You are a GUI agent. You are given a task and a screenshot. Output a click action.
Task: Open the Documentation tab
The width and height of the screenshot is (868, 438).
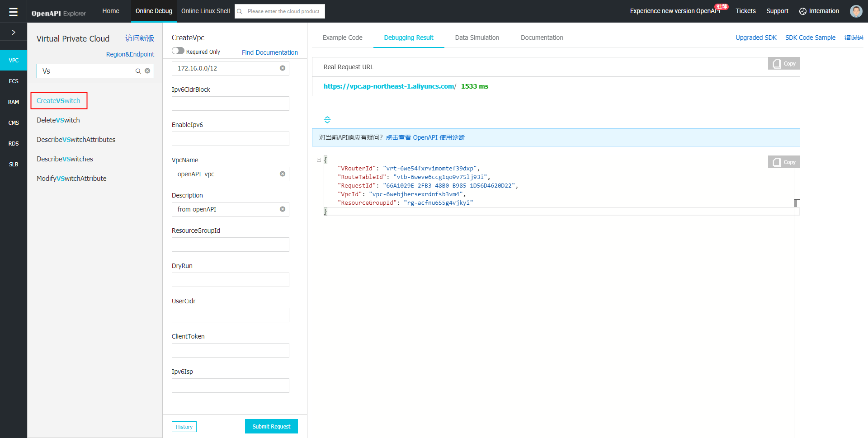coord(542,38)
